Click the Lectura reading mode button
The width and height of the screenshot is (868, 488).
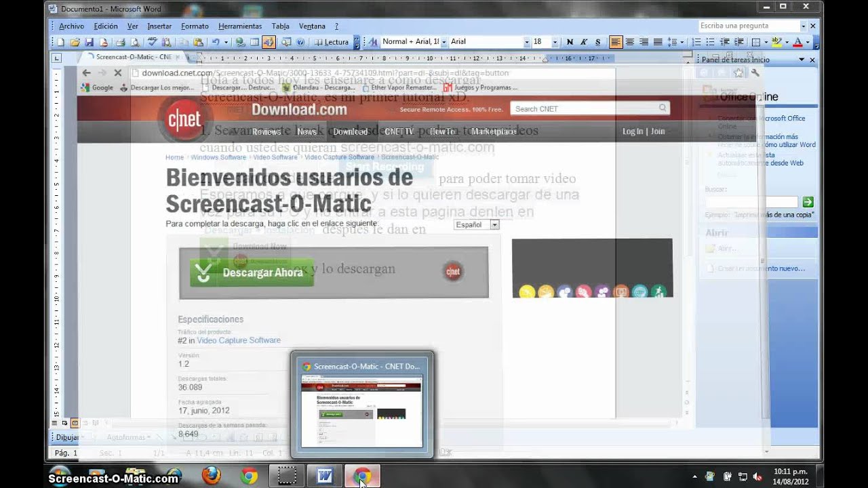[x=332, y=42]
